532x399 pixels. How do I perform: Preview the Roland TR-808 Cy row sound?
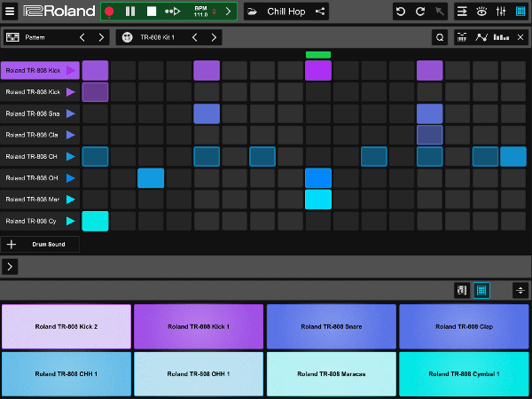point(71,221)
